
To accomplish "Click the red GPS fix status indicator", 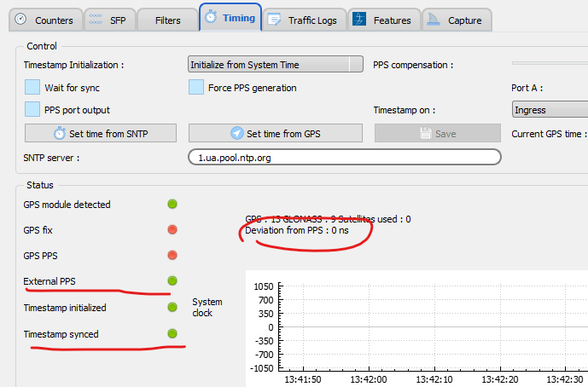I will (x=172, y=230).
